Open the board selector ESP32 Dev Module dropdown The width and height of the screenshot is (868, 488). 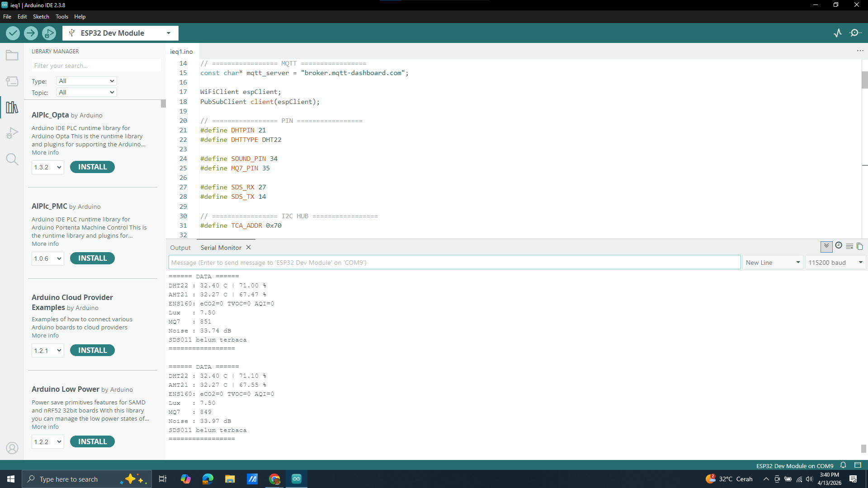point(120,33)
